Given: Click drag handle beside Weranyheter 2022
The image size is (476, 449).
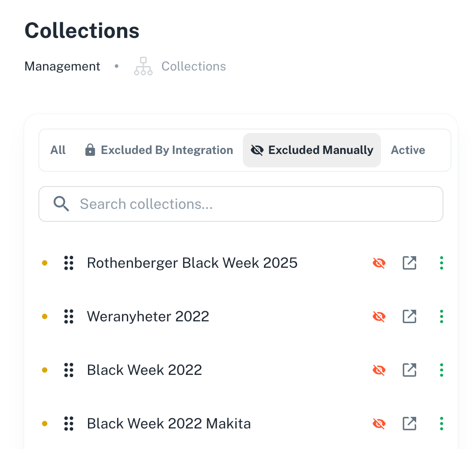Looking at the screenshot, I should pyautogui.click(x=69, y=316).
